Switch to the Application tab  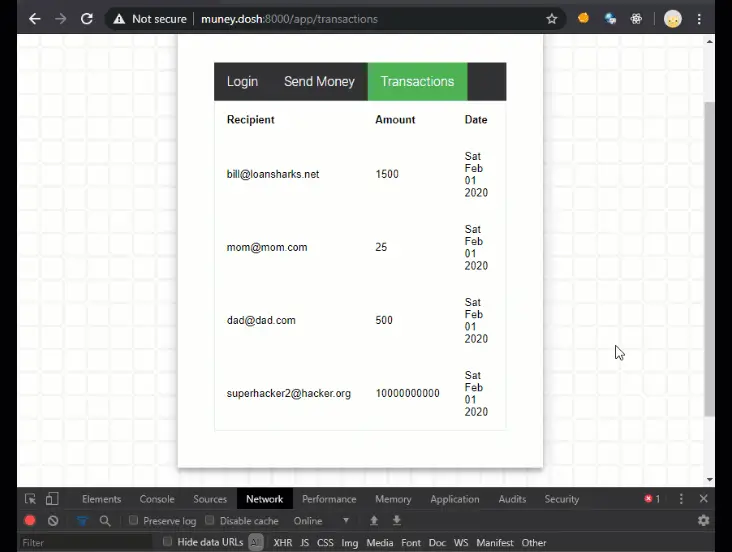[455, 499]
